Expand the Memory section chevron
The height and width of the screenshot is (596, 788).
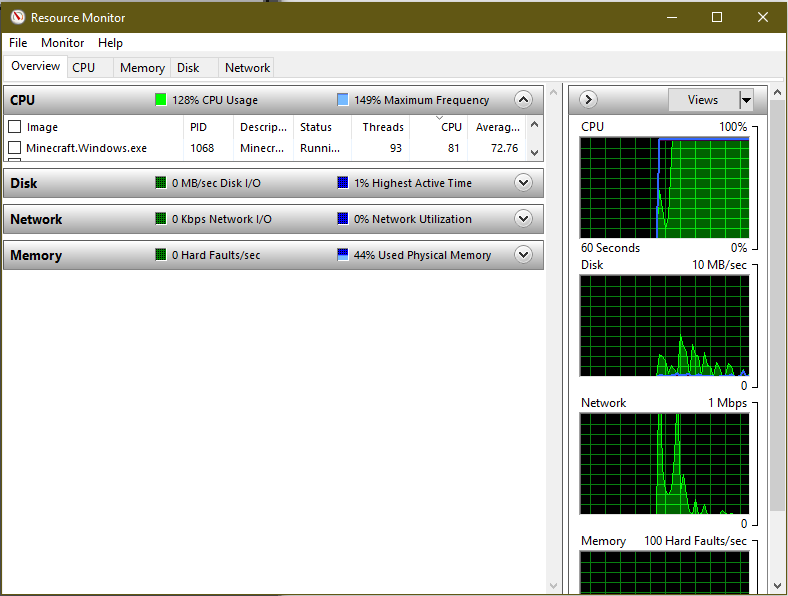pyautogui.click(x=522, y=255)
